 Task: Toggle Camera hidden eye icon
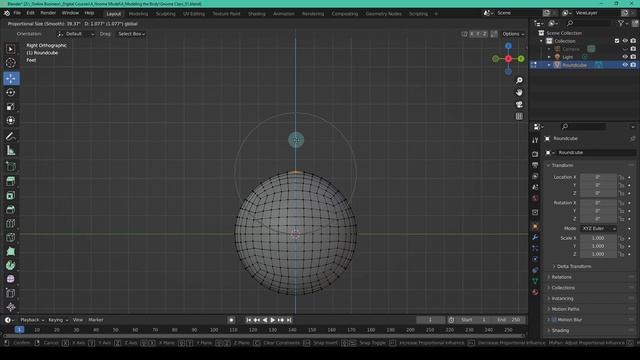tap(625, 49)
